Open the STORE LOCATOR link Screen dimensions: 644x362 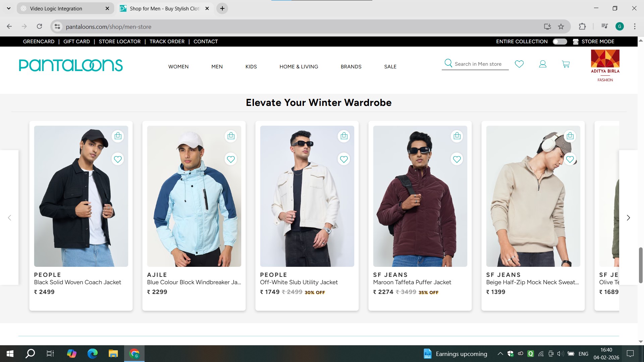(120, 42)
